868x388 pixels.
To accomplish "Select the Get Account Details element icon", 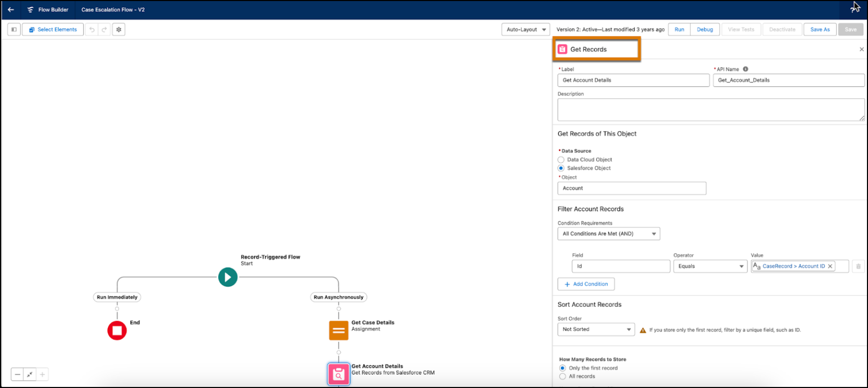I will click(339, 374).
